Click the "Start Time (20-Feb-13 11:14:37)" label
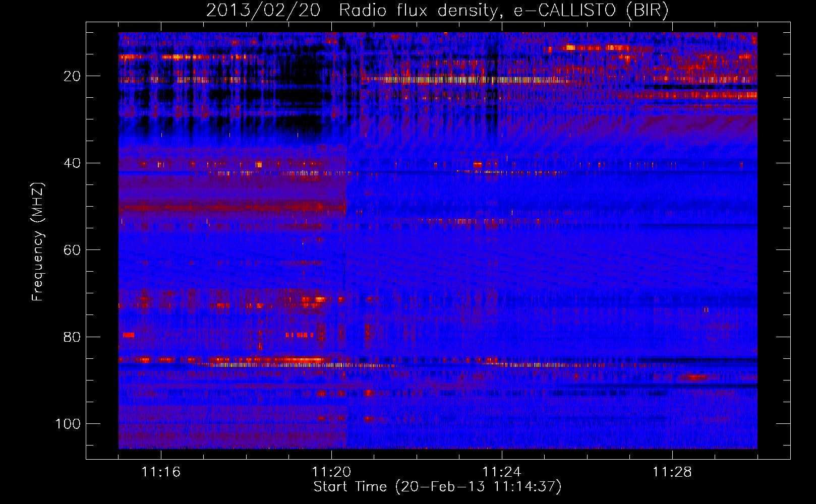This screenshot has width=816, height=504. [x=437, y=487]
